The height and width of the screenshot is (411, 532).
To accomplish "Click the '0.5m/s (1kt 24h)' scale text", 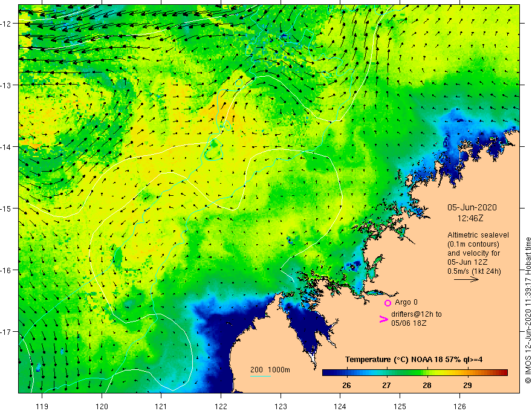I will tap(474, 271).
